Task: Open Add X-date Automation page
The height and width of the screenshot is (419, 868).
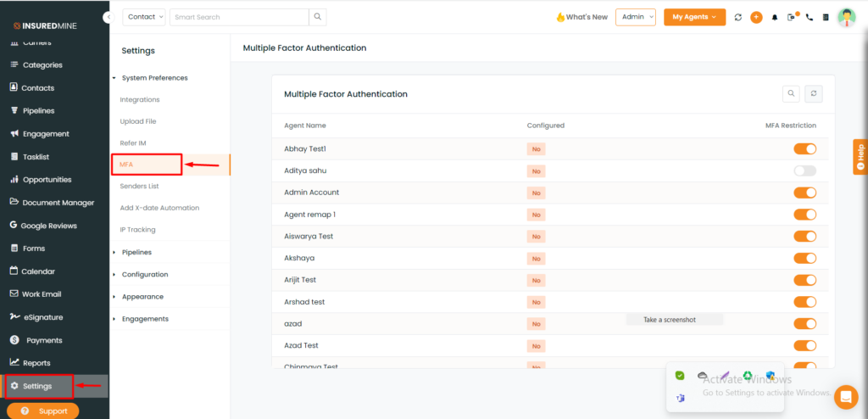Action: pyautogui.click(x=159, y=208)
